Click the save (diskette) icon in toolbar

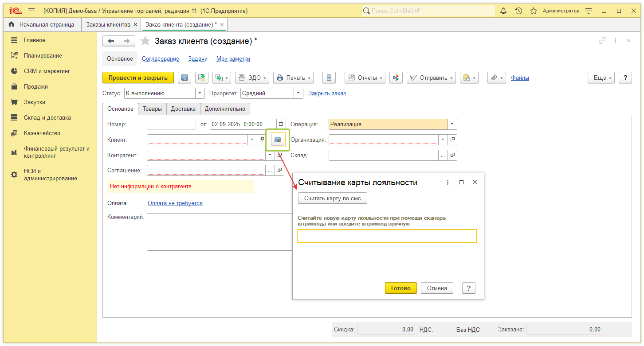[185, 78]
